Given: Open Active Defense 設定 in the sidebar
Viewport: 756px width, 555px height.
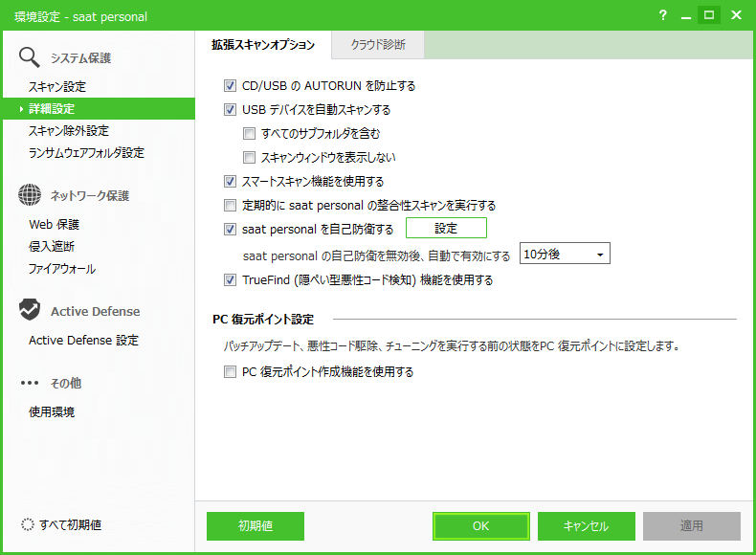Looking at the screenshot, I should coord(83,341).
